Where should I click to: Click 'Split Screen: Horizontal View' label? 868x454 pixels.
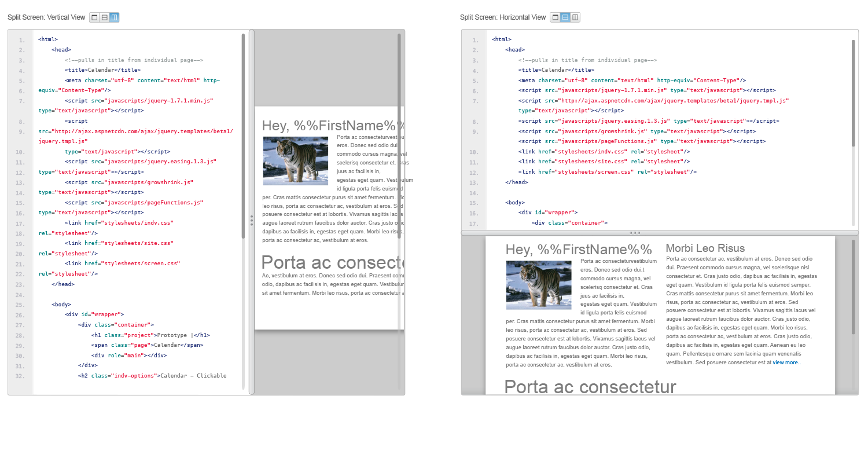[x=503, y=17]
